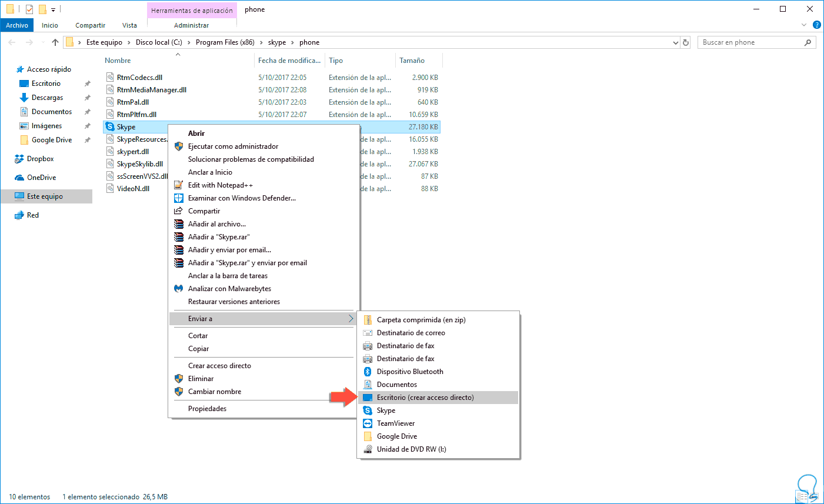The height and width of the screenshot is (504, 824).
Task: Select the RtmCodecs.dll file
Action: click(139, 78)
